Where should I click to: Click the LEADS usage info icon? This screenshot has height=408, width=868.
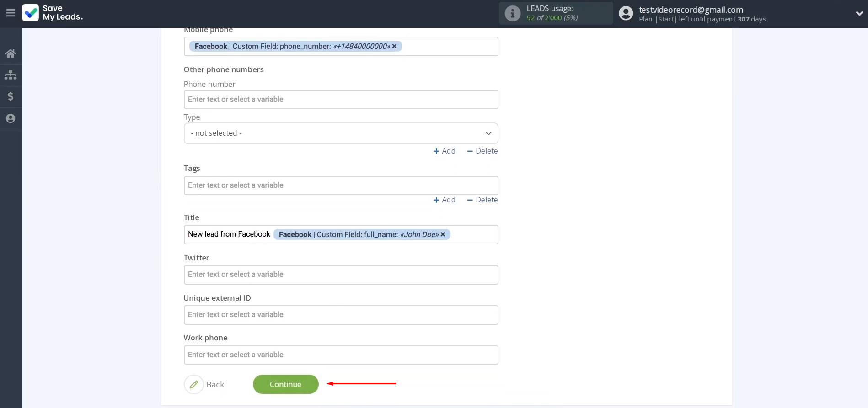pos(512,13)
